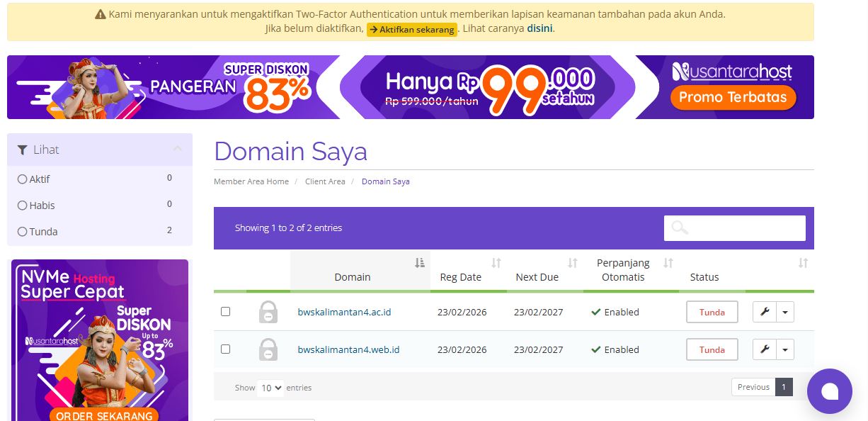Click the lock icon for bwskalimantan4.ac.id

pyautogui.click(x=268, y=312)
